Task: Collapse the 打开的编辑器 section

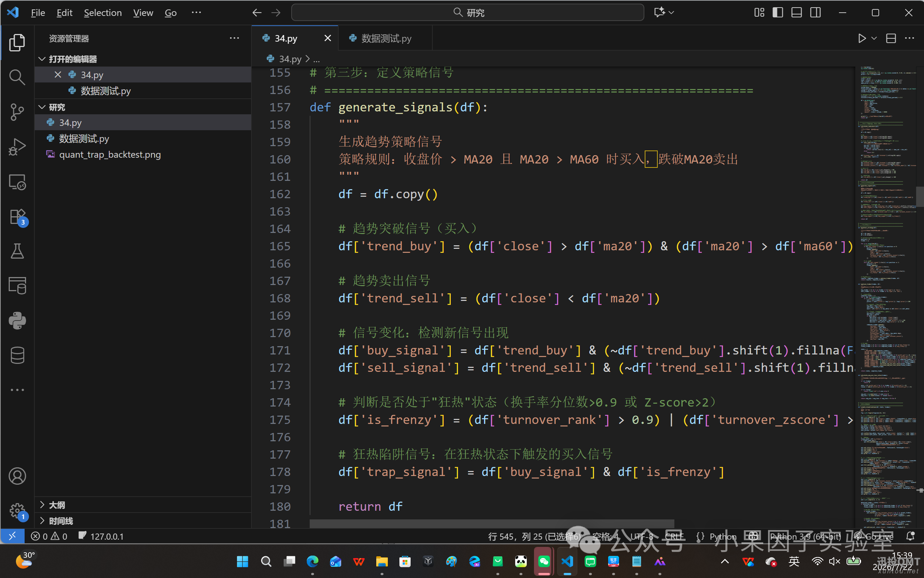Action: coord(143,59)
